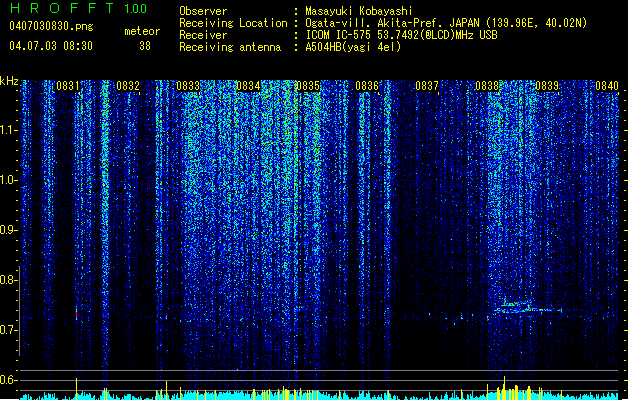Viewport: 629px width, 400px height.
Task: Click the 0840 time marker
Action: (607, 86)
